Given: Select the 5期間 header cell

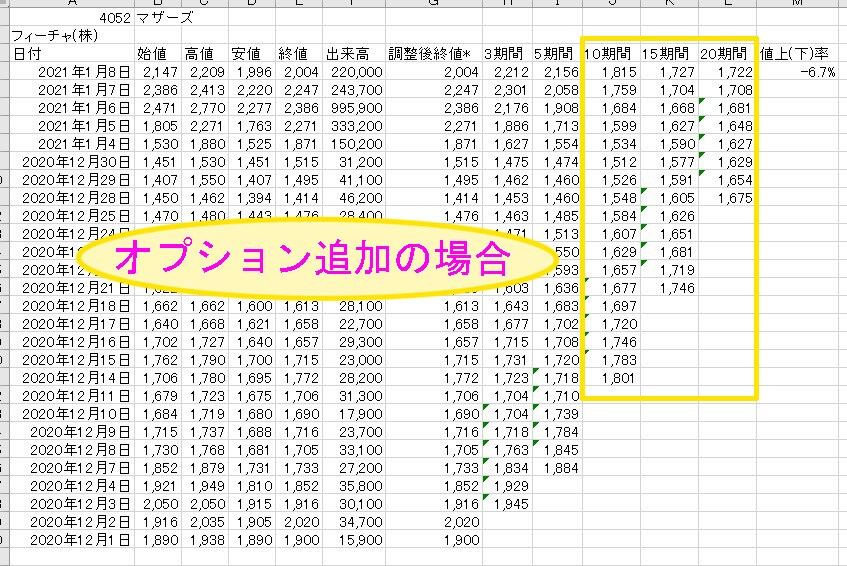Looking at the screenshot, I should point(557,53).
